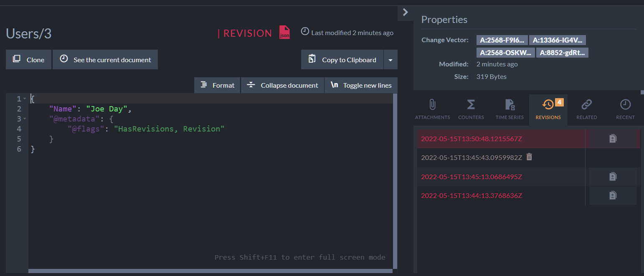Fold @metadata block at line 3
The image size is (644, 276).
point(25,119)
